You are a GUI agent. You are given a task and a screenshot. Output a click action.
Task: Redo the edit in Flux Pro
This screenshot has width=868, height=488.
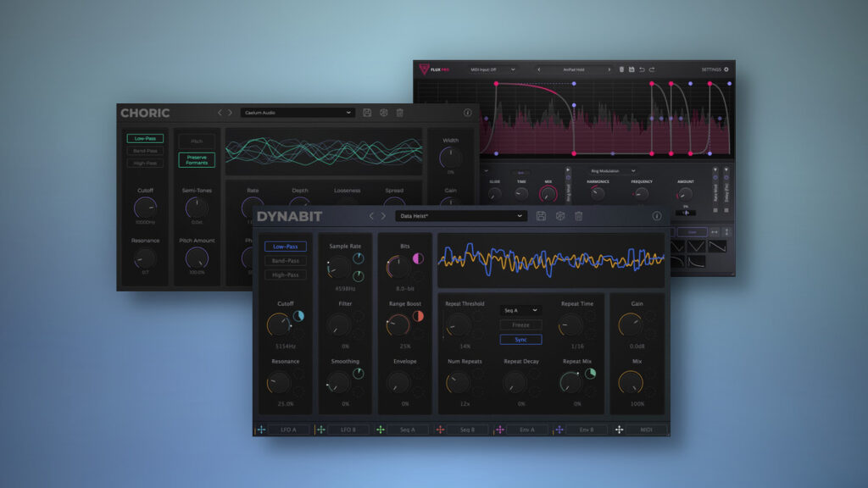click(652, 69)
